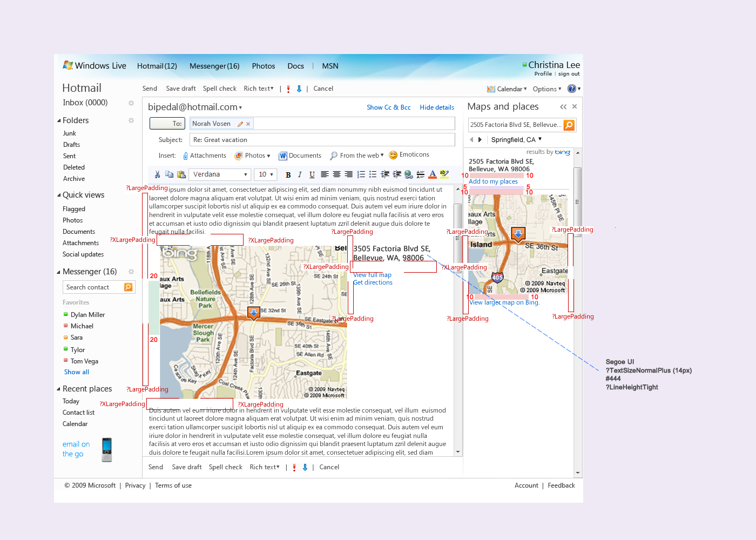Screen dimensions: 756x540
Task: Mark high priority in bottom toolbar
Action: click(x=294, y=468)
